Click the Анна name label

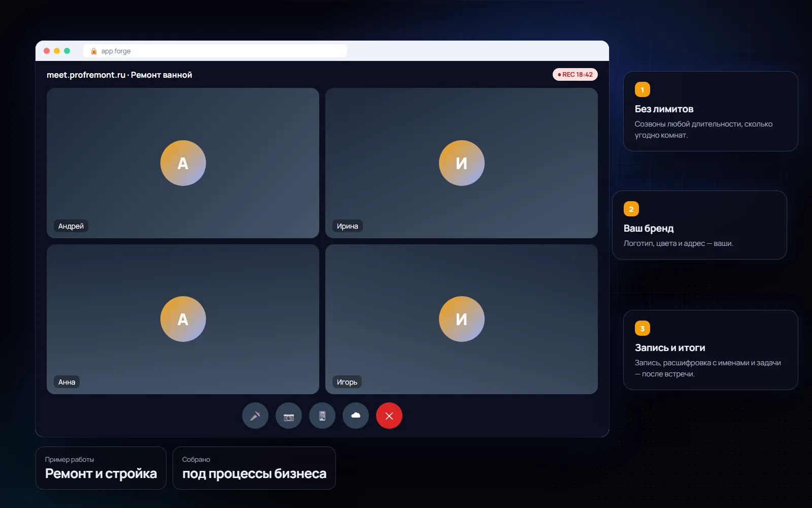click(x=67, y=382)
